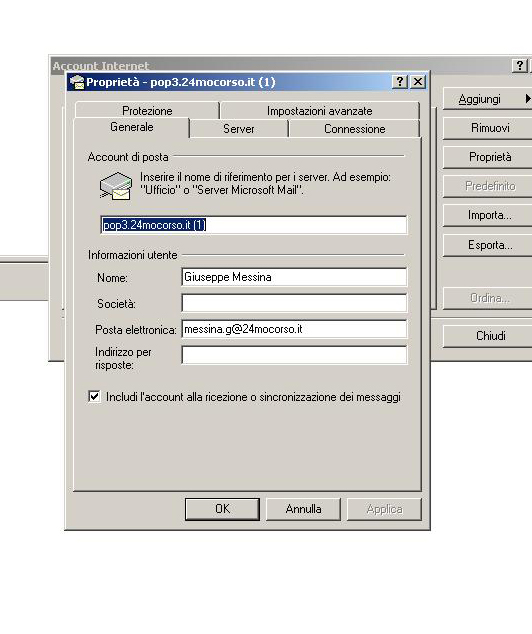
Task: Go to the Connessione tab
Action: tap(355, 129)
